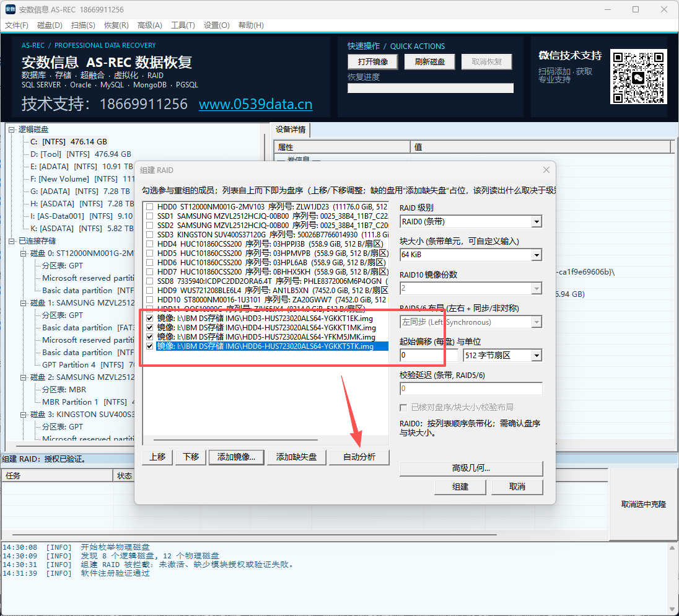Viewport: 679px width, 616px height.
Task: Check the HDD7 HUC101860CSS200 0BHHX5KH checkbox
Action: (x=149, y=271)
